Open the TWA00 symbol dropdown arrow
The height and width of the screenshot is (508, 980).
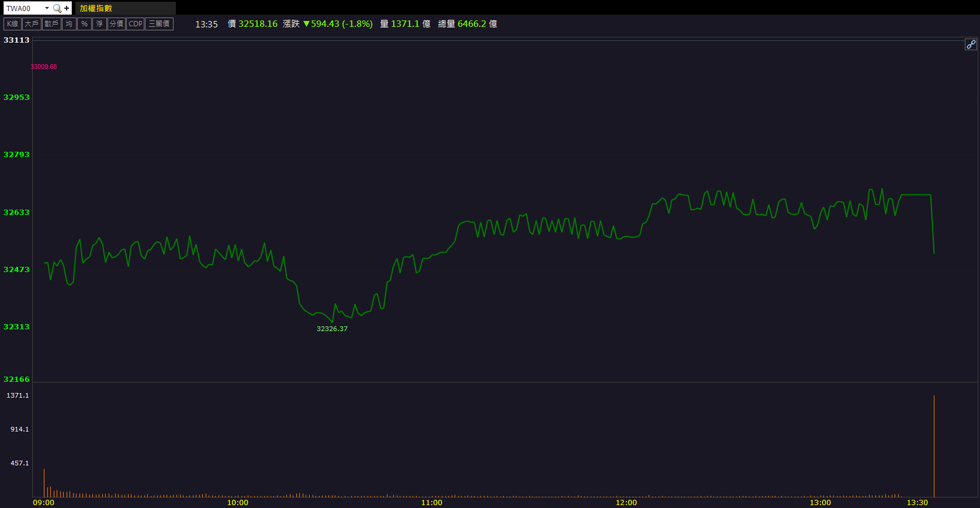pos(47,8)
